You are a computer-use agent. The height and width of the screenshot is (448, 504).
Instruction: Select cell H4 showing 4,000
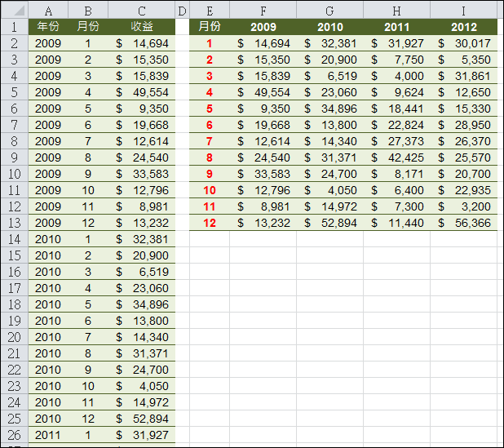397,76
